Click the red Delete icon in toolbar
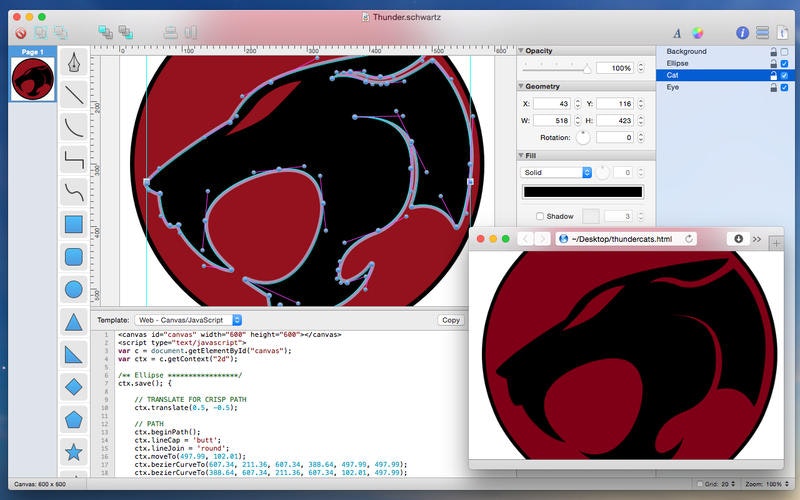Viewport: 800px width, 500px height. click(21, 34)
